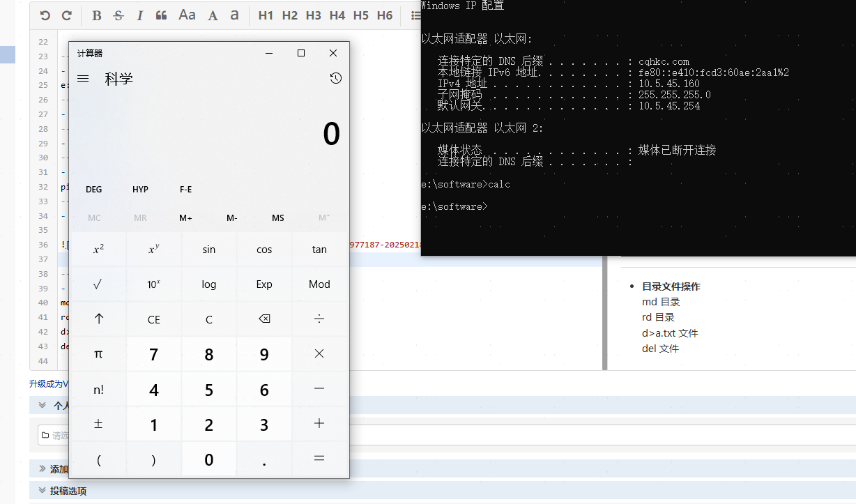Click MS to store in memory
The image size is (856, 504).
click(278, 218)
